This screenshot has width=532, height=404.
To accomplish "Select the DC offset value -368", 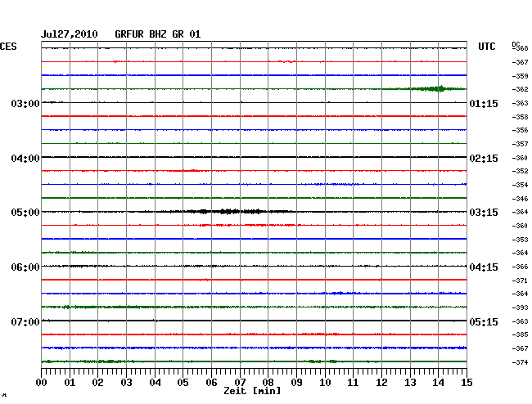I will click(521, 48).
